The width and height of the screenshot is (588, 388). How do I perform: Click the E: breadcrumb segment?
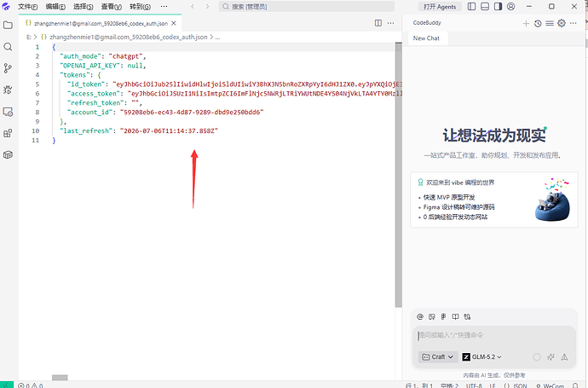pos(29,38)
